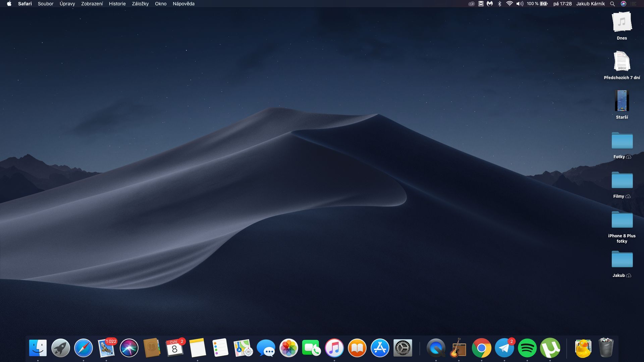Open GarageBand from the Dock
Screen dimensions: 644x362
pos(459,348)
